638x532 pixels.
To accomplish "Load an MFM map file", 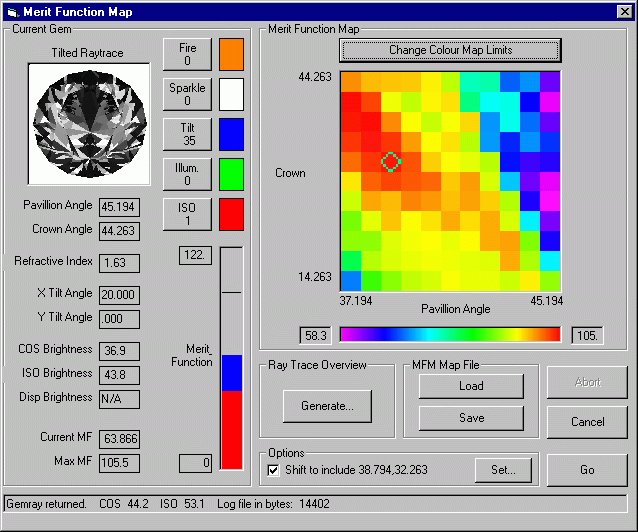I will (x=471, y=386).
